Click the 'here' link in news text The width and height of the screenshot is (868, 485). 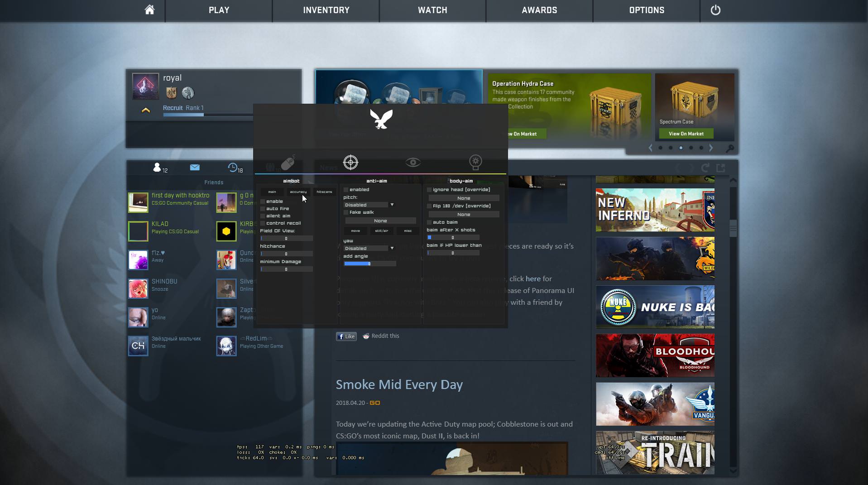tap(533, 279)
